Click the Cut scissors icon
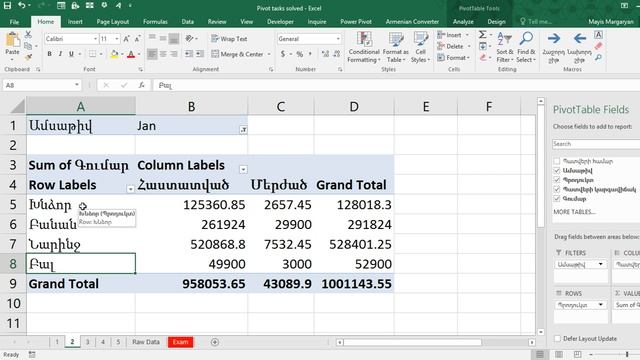This screenshot has width=640, height=360. click(28, 35)
